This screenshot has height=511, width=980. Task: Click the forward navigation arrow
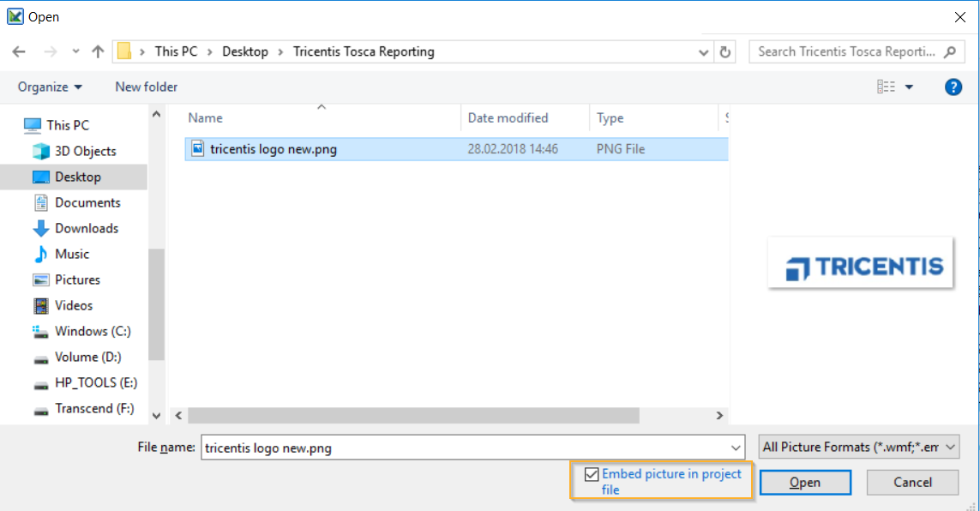51,51
